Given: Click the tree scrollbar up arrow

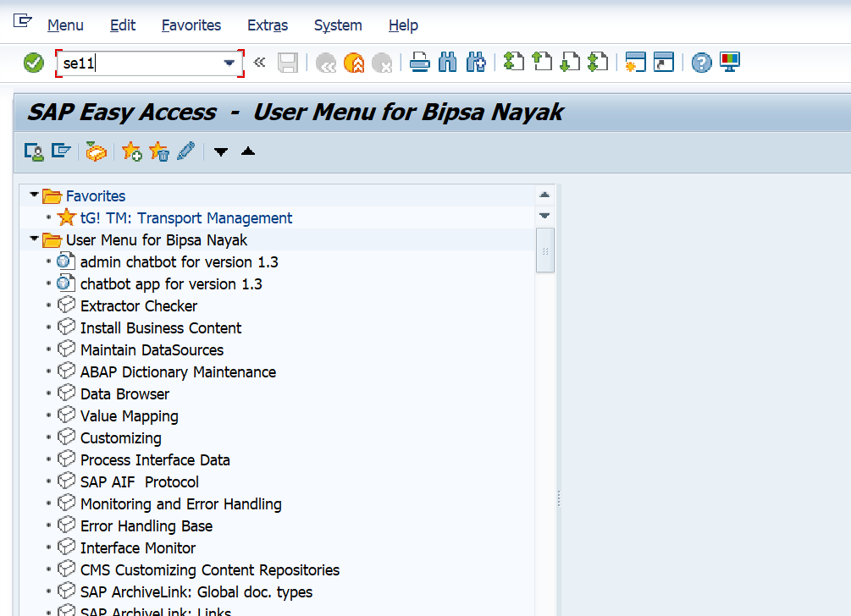Looking at the screenshot, I should [544, 195].
